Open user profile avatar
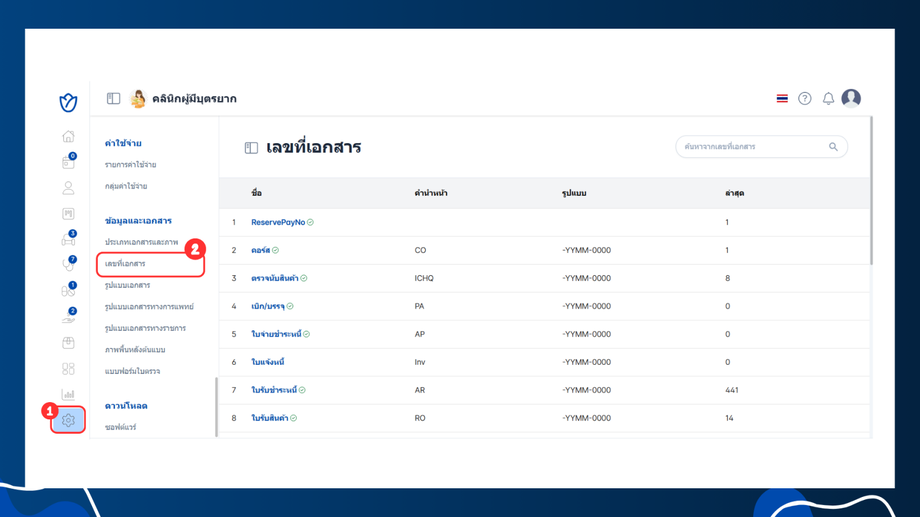 click(851, 98)
